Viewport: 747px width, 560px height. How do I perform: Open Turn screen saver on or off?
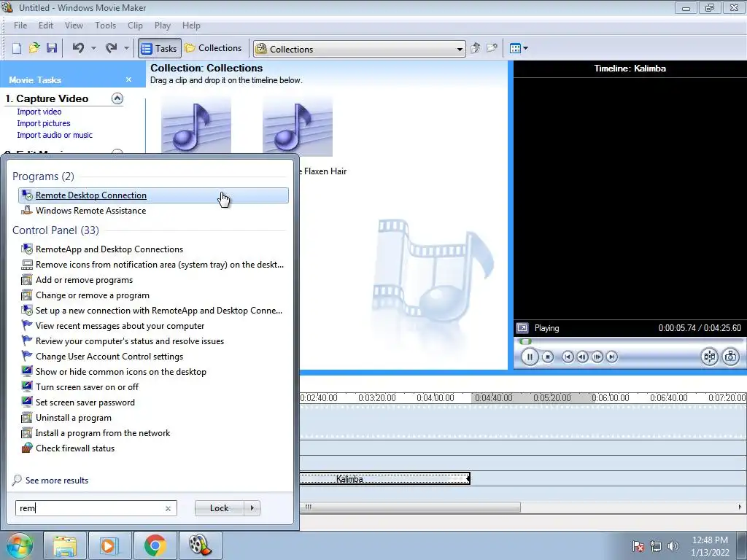coord(153,387)
